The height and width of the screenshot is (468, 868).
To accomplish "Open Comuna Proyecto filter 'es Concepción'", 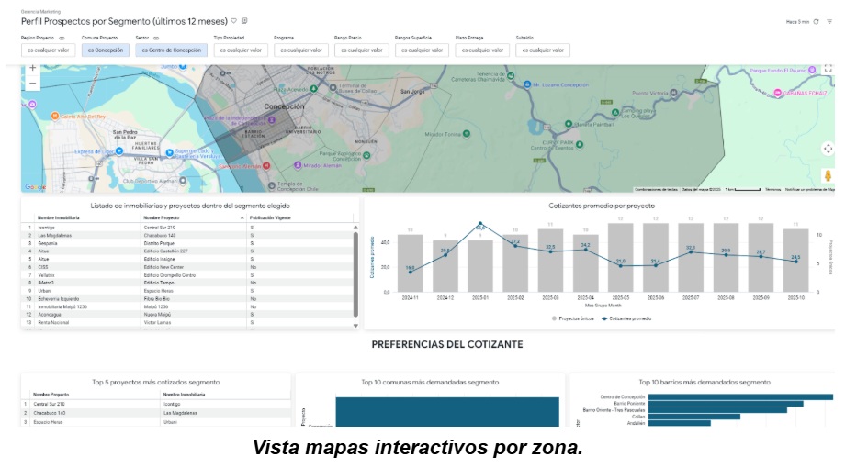I will tap(106, 50).
